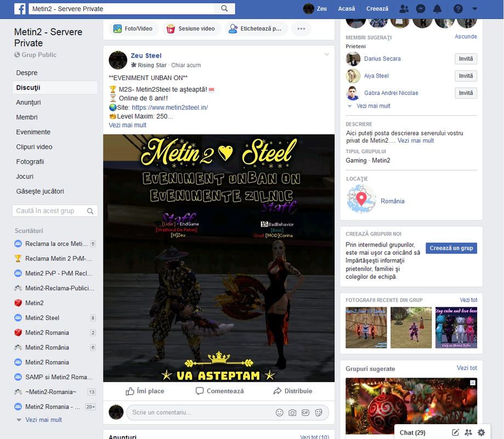Open the Help question mark icon
This screenshot has height=439, width=504.
pos(458,9)
